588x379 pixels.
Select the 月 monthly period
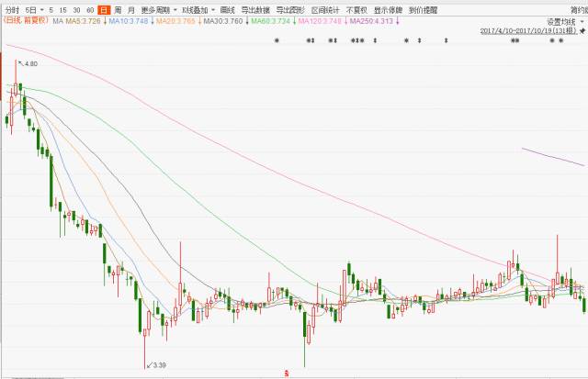click(131, 8)
